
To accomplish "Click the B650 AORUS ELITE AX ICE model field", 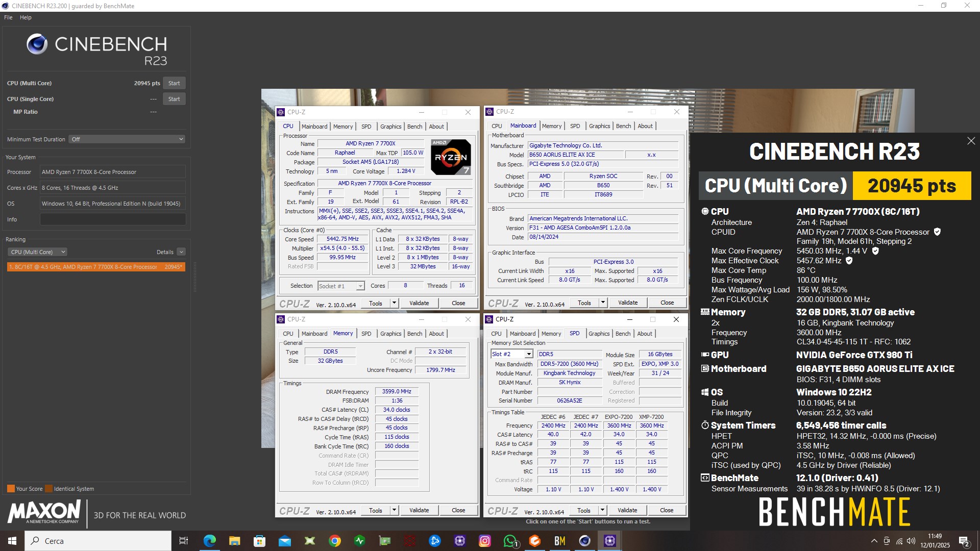I will coord(575,155).
